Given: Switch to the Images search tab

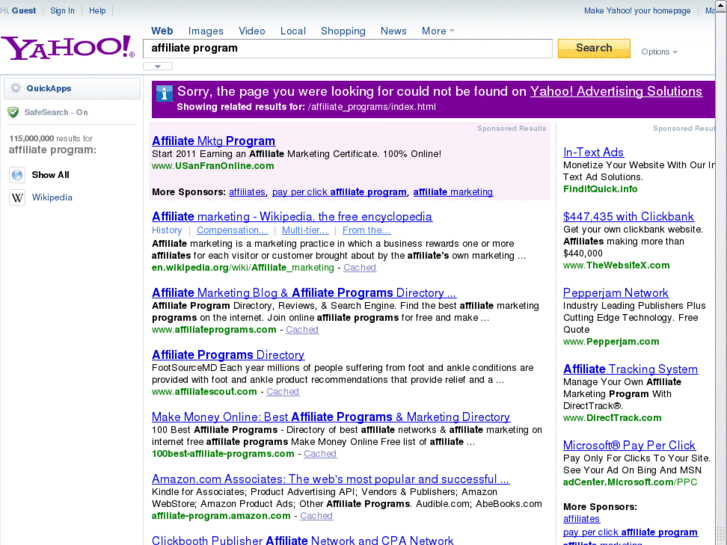Looking at the screenshot, I should 205,31.
